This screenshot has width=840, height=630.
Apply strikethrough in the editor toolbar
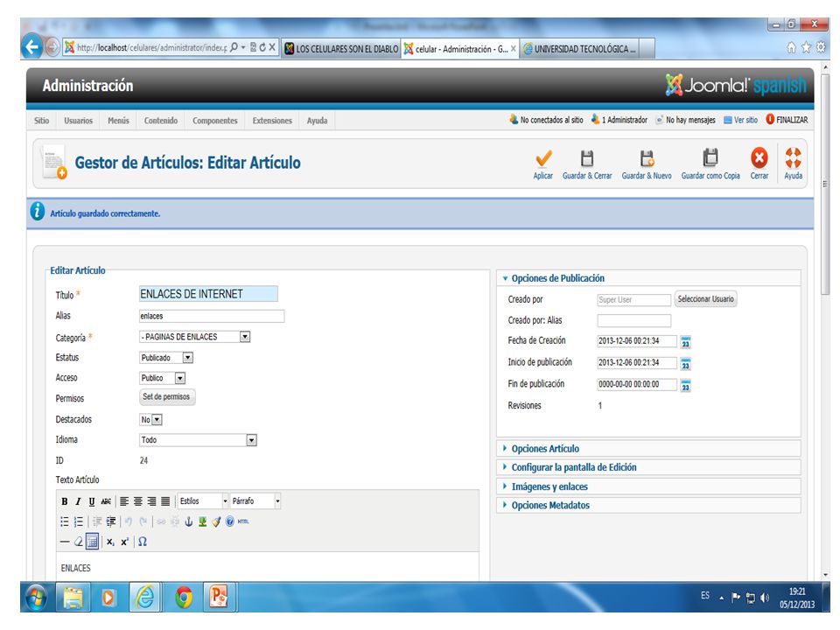click(x=106, y=501)
